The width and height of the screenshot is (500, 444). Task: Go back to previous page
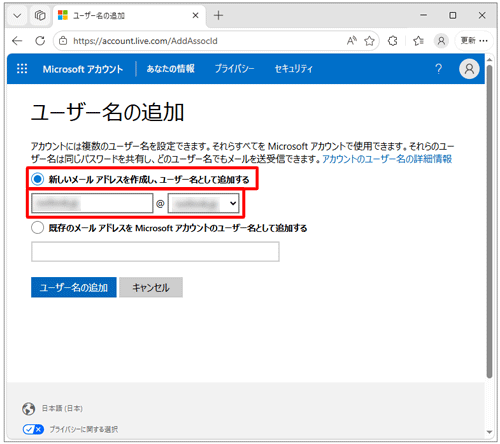(x=17, y=41)
